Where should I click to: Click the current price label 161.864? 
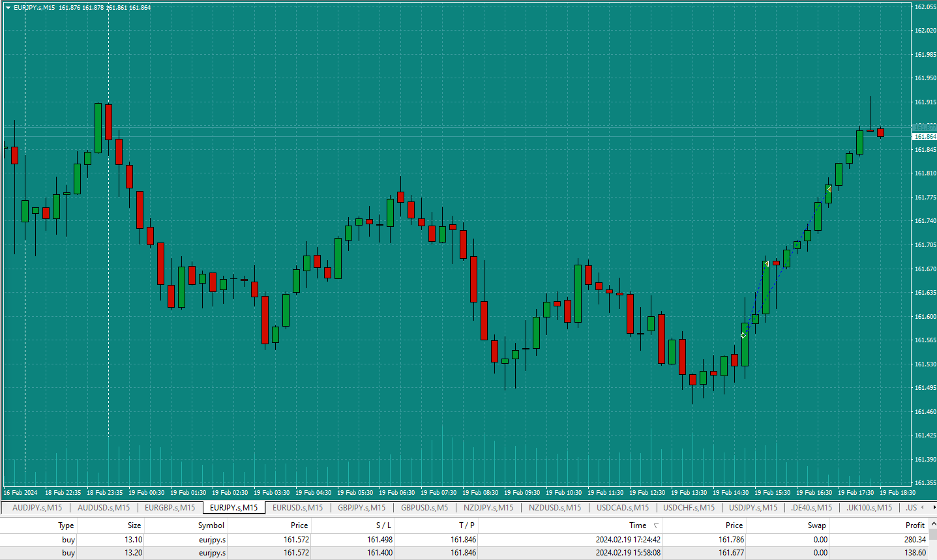[x=925, y=137]
